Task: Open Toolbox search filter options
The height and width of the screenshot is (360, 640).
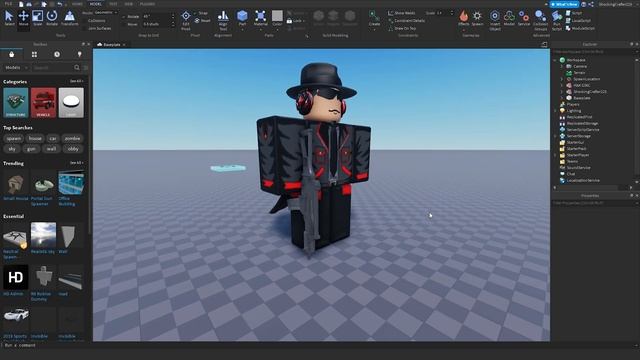Action: point(86,68)
